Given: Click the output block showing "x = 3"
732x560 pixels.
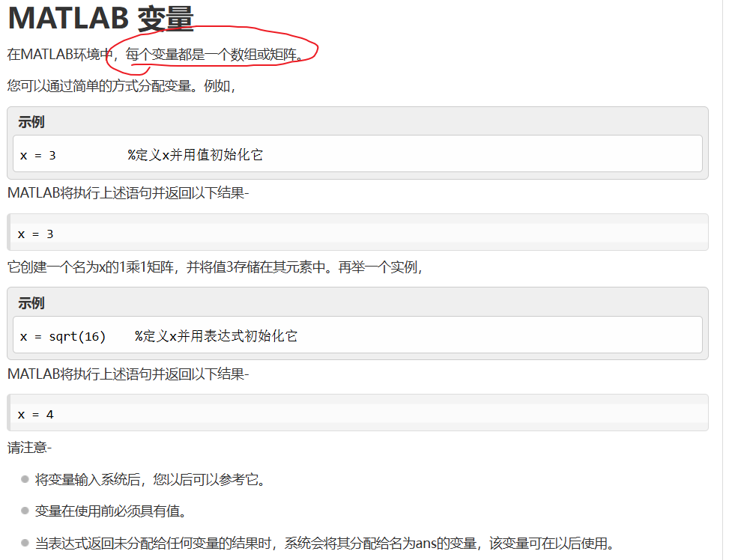Looking at the screenshot, I should tap(357, 232).
